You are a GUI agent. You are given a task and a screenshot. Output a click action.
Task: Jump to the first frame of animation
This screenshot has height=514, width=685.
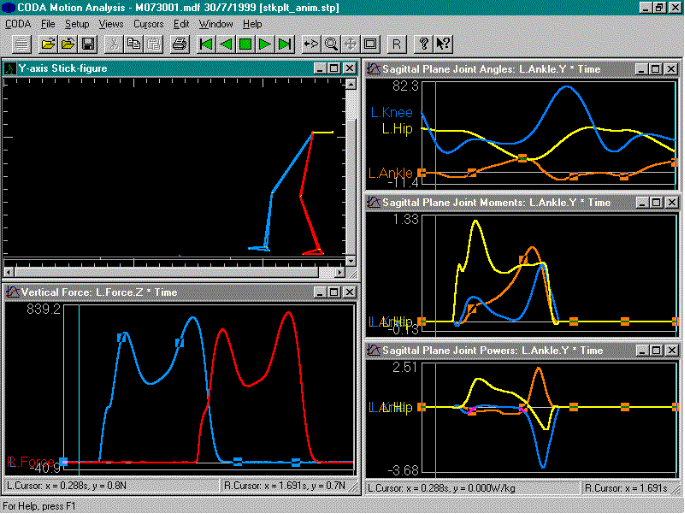(x=205, y=44)
